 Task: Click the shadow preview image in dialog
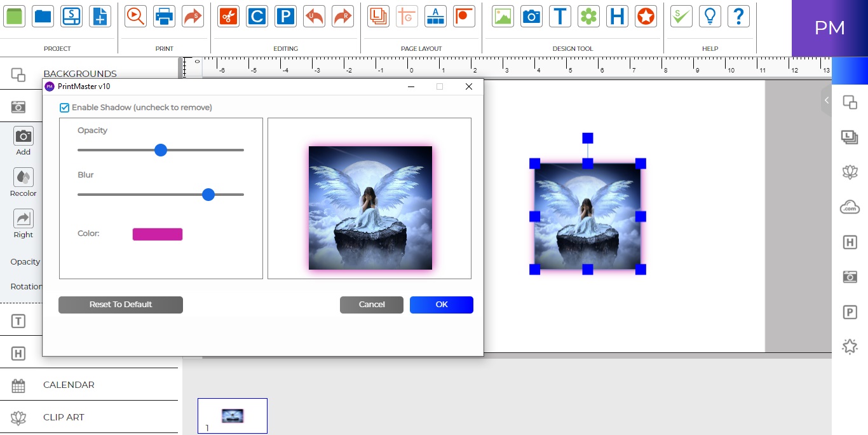click(370, 208)
